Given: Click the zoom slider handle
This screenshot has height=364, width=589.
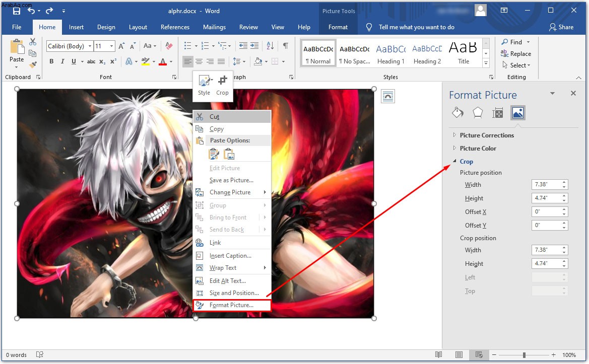Looking at the screenshot, I should 524,354.
